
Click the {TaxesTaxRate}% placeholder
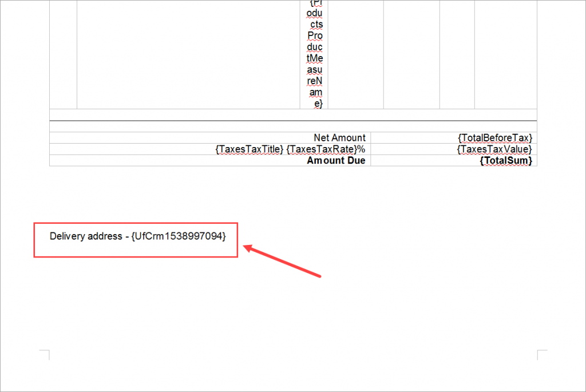[326, 149]
